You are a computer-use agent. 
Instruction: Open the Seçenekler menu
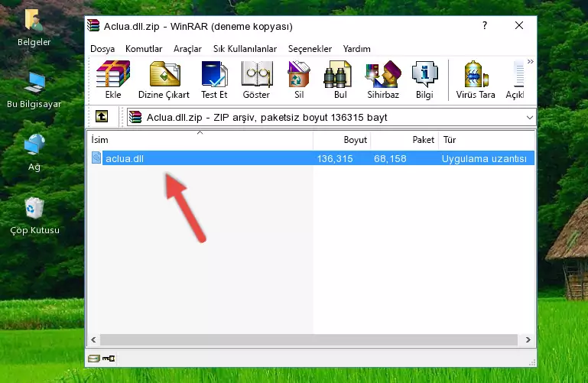click(x=310, y=49)
